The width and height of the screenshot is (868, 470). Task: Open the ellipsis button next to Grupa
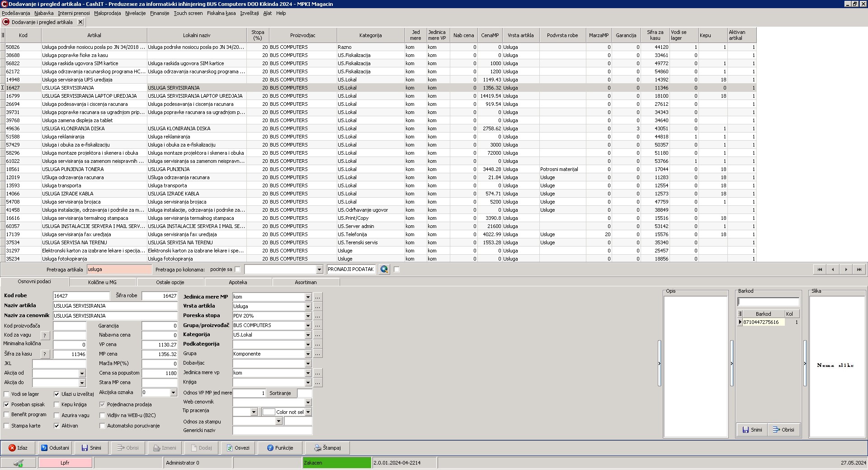[318, 354]
